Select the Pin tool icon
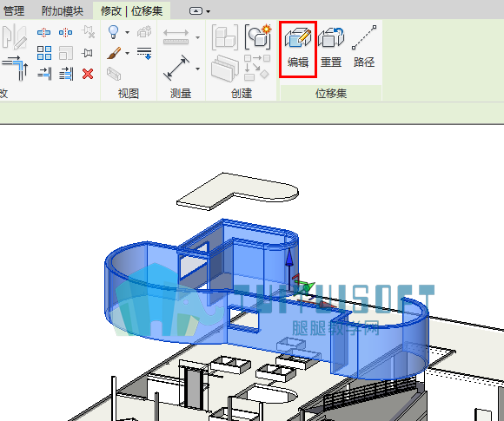Viewport: 504px width, 421px height. 87,53
